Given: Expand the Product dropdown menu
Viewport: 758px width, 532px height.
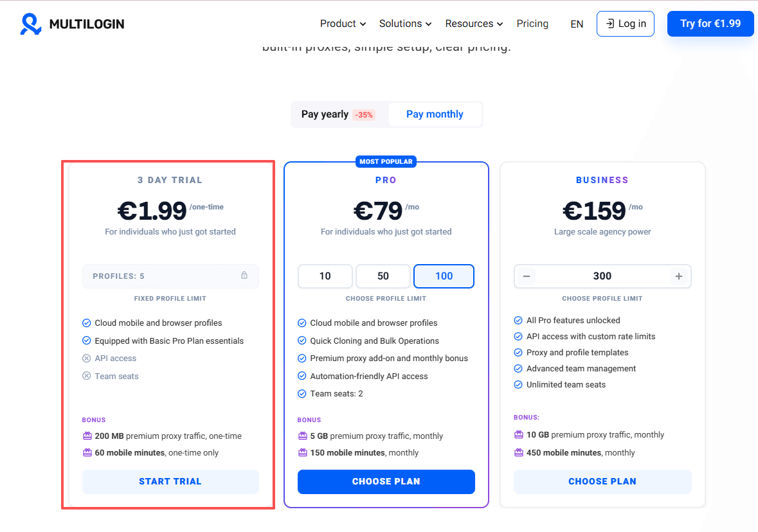Looking at the screenshot, I should (x=343, y=24).
